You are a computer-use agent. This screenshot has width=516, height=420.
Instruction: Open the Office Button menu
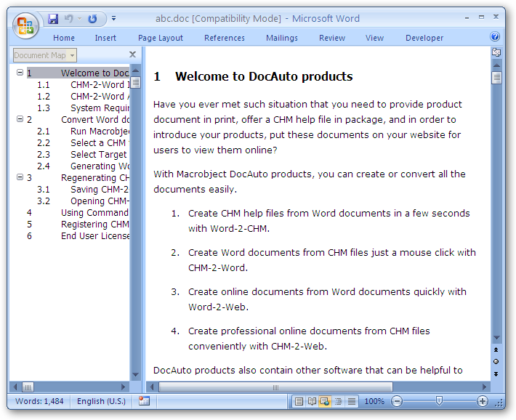coord(25,25)
